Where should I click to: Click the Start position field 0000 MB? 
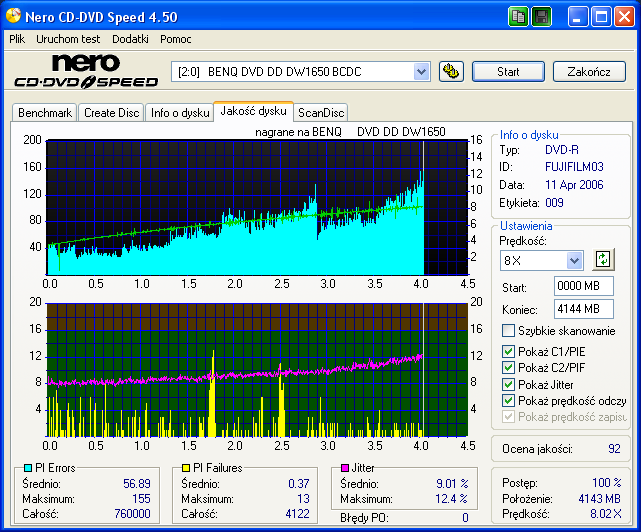(x=584, y=286)
